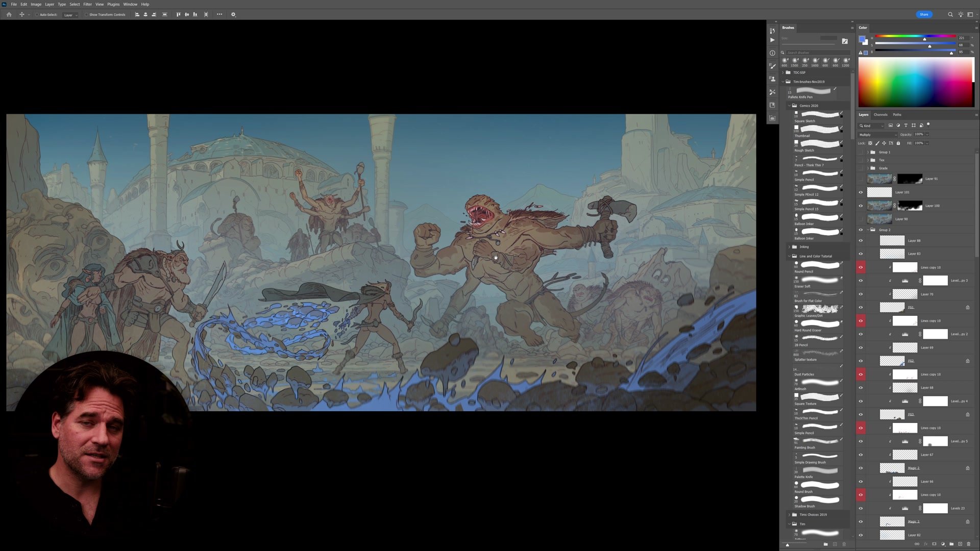
Task: Open Fill dropdown arrow
Action: point(927,143)
